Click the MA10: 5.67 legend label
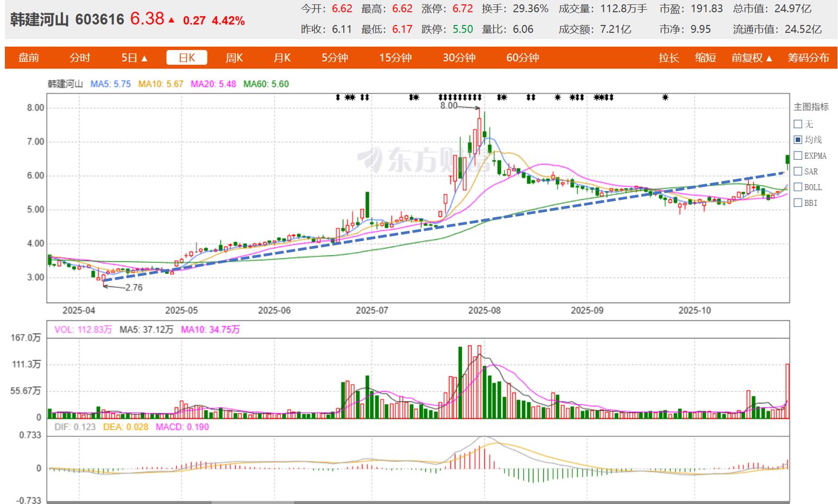This screenshot has height=504, width=838. [x=161, y=84]
